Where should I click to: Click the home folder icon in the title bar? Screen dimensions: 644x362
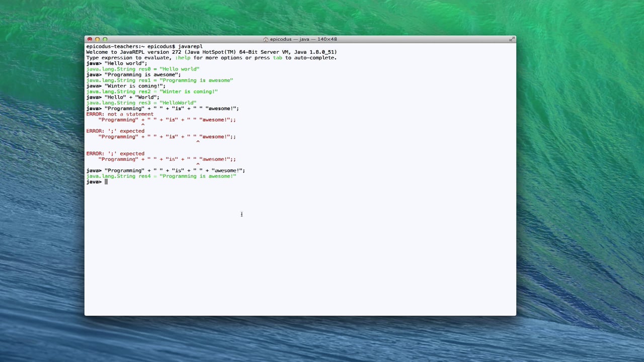266,39
